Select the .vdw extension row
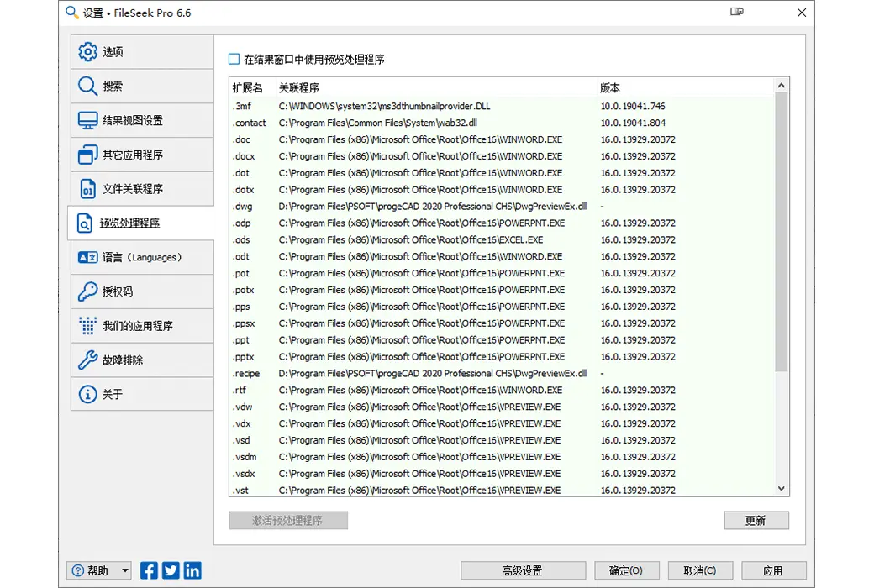 click(x=502, y=407)
